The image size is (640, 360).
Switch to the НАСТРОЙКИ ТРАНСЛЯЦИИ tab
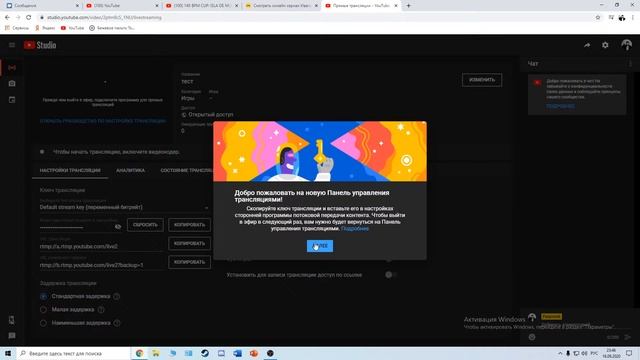pos(70,170)
